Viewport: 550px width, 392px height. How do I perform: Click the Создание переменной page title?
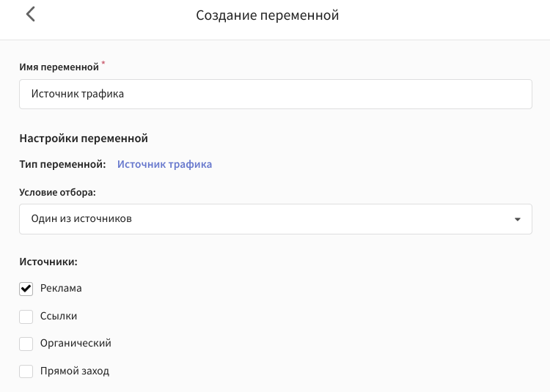pyautogui.click(x=267, y=15)
